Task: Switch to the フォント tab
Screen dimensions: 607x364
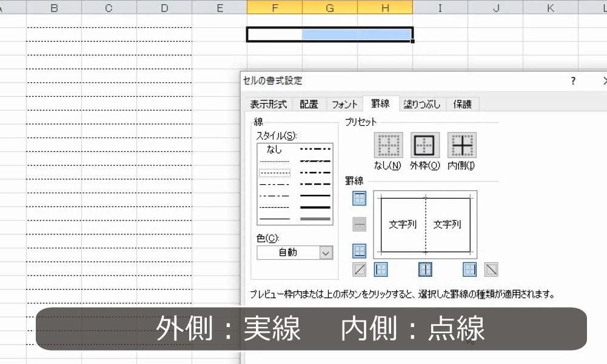Action: (x=344, y=104)
